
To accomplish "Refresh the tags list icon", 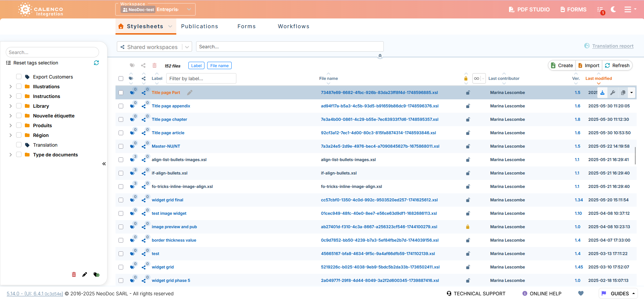I will tap(96, 63).
